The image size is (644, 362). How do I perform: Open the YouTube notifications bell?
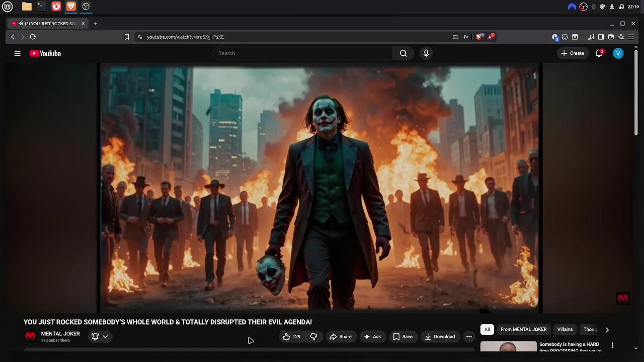[x=599, y=53]
